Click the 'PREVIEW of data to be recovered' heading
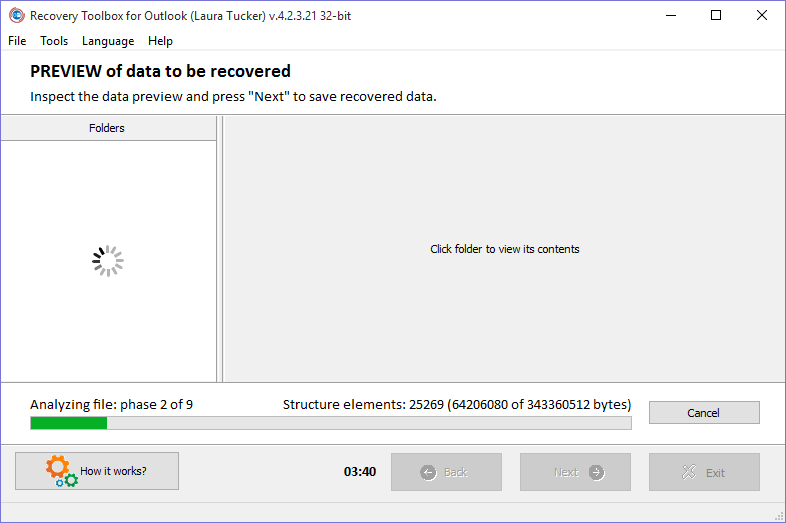The image size is (786, 523). coord(160,71)
